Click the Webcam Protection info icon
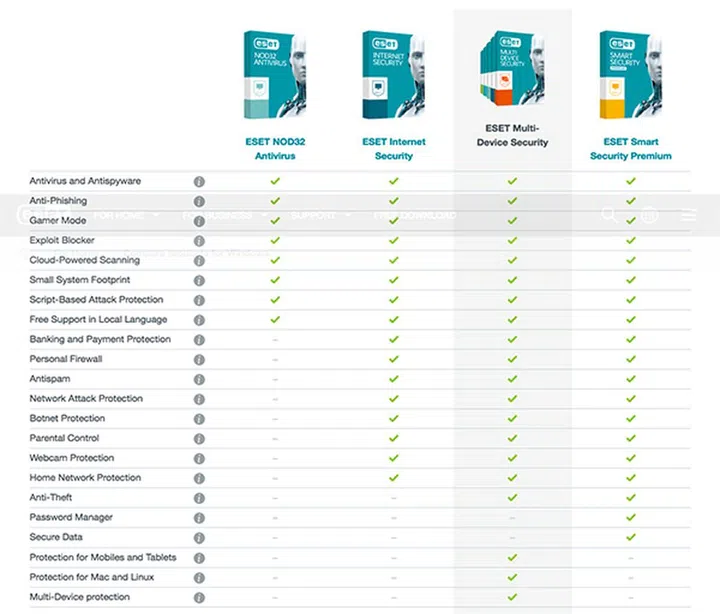The image size is (720, 614). click(x=199, y=458)
